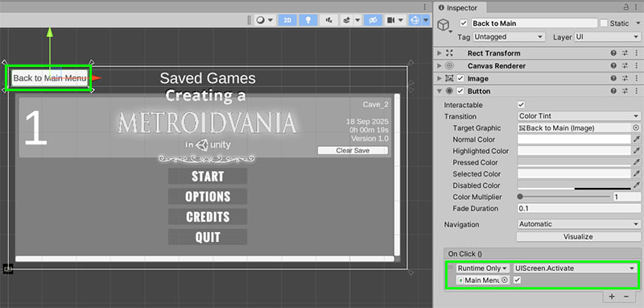Open Rect Transform help icon
The width and height of the screenshot is (644, 308).
[x=613, y=53]
